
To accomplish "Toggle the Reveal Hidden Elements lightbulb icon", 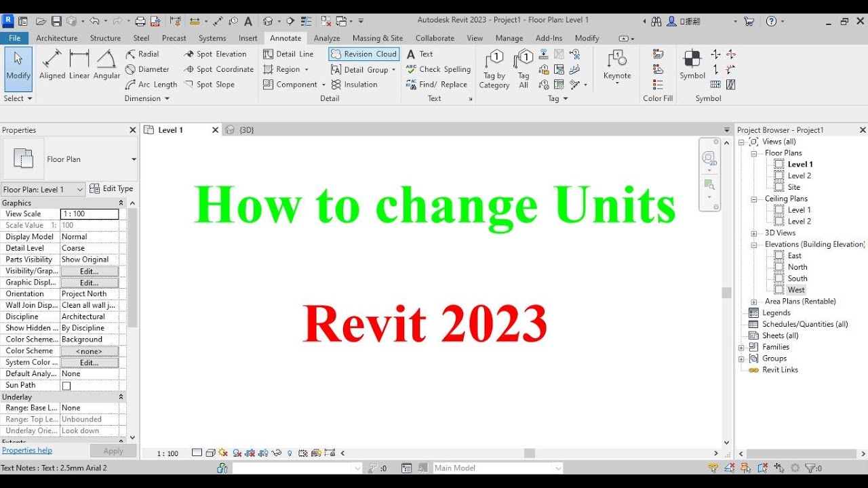I will coord(290,453).
